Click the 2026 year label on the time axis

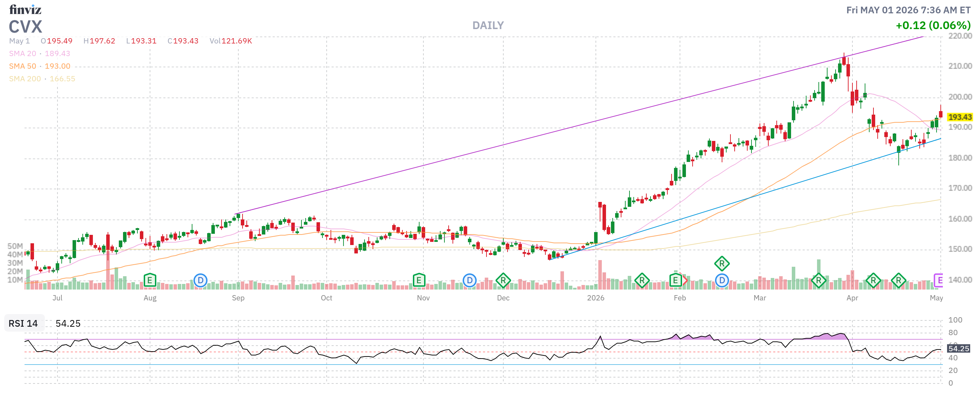[x=596, y=298]
